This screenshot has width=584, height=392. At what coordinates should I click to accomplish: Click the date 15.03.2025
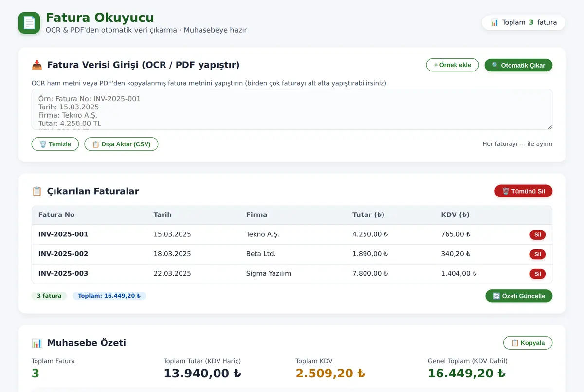(172, 234)
